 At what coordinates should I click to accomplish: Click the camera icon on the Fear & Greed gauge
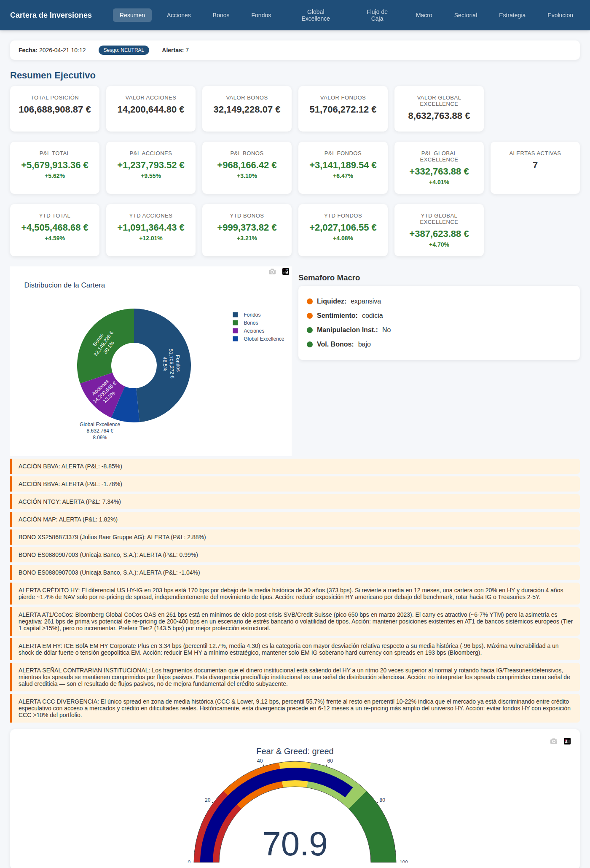coord(554,742)
